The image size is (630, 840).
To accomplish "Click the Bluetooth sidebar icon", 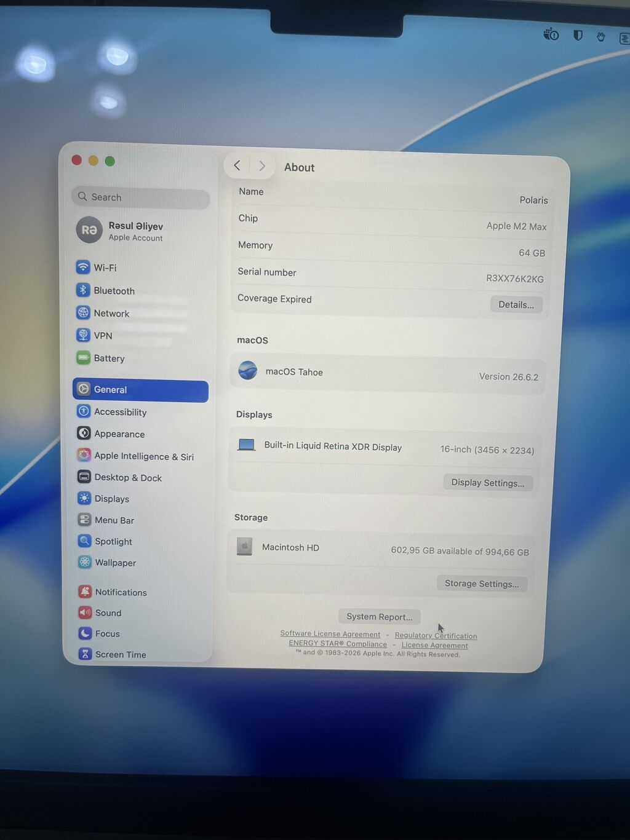I will tap(83, 290).
